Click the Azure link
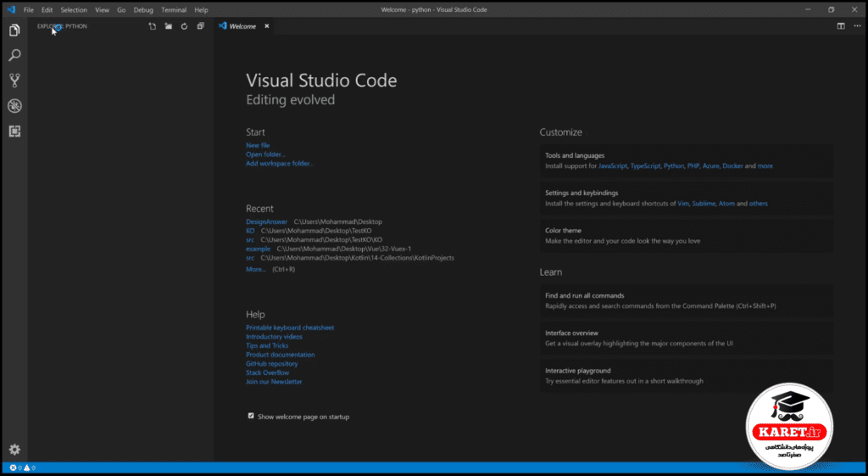 coord(711,165)
